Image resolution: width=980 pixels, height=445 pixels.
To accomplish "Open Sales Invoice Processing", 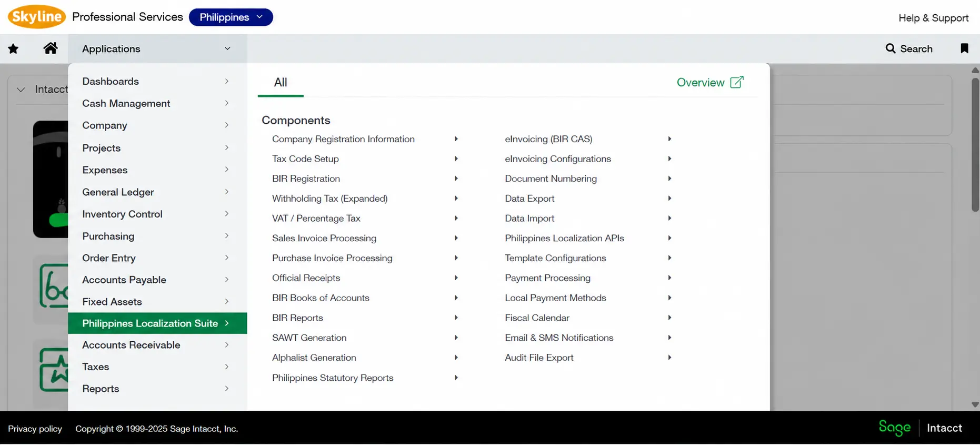I will coord(324,238).
